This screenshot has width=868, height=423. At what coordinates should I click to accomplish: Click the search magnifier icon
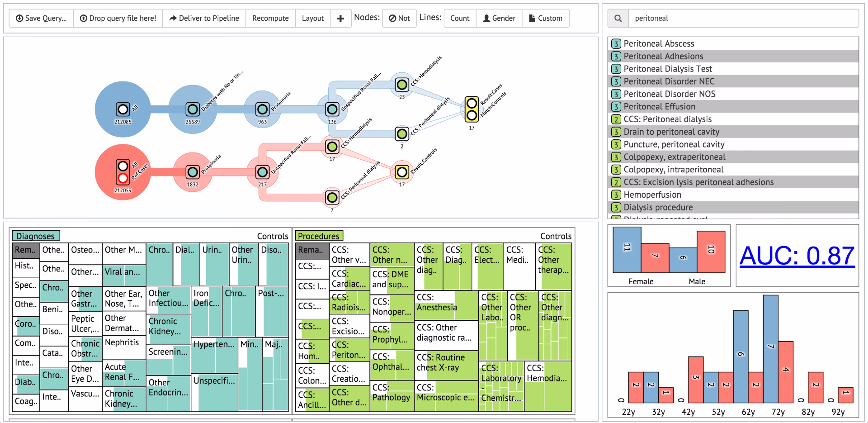(618, 19)
